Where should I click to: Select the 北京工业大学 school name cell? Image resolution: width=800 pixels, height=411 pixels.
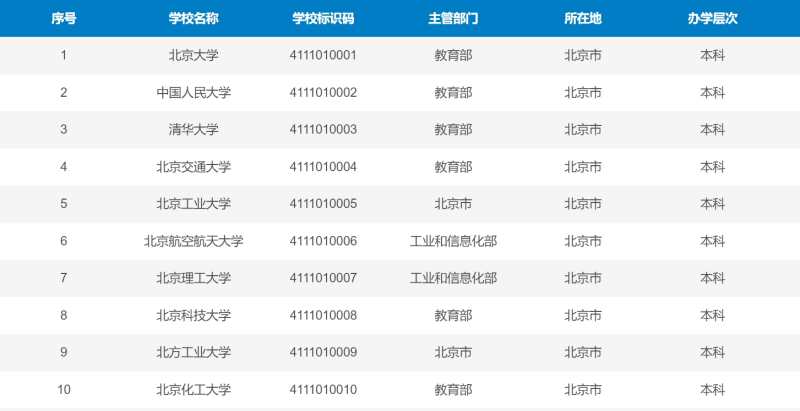click(194, 204)
